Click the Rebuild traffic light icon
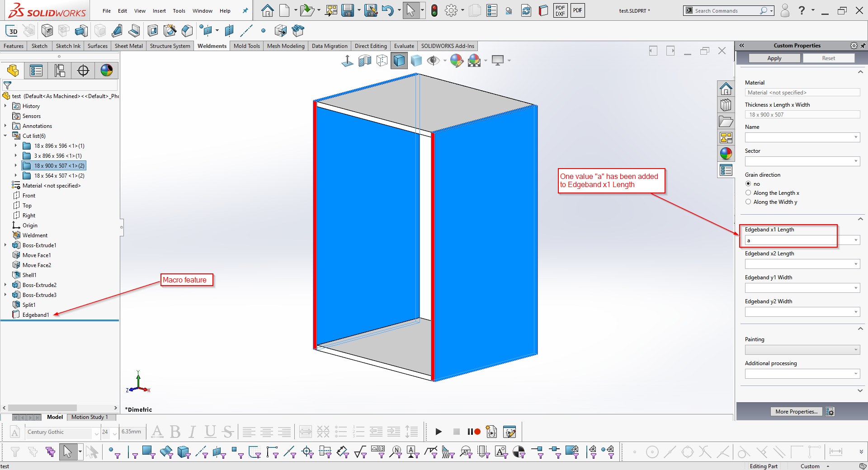The height and width of the screenshot is (470, 868). [434, 10]
